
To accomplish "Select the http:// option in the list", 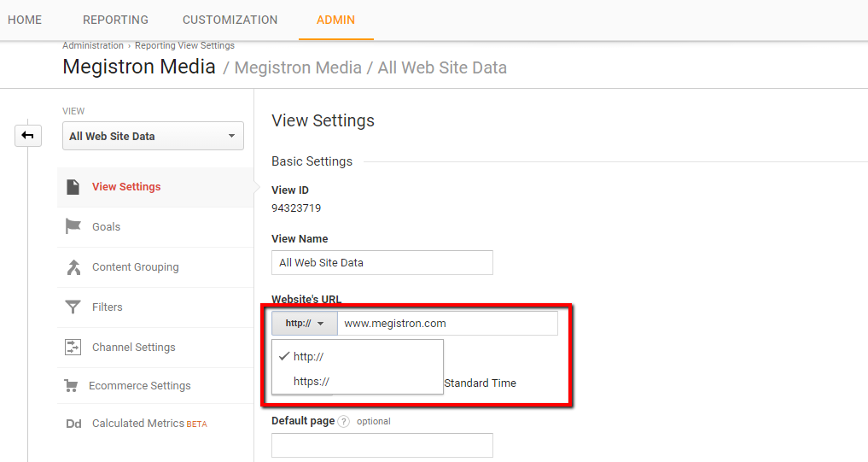I will (358, 356).
